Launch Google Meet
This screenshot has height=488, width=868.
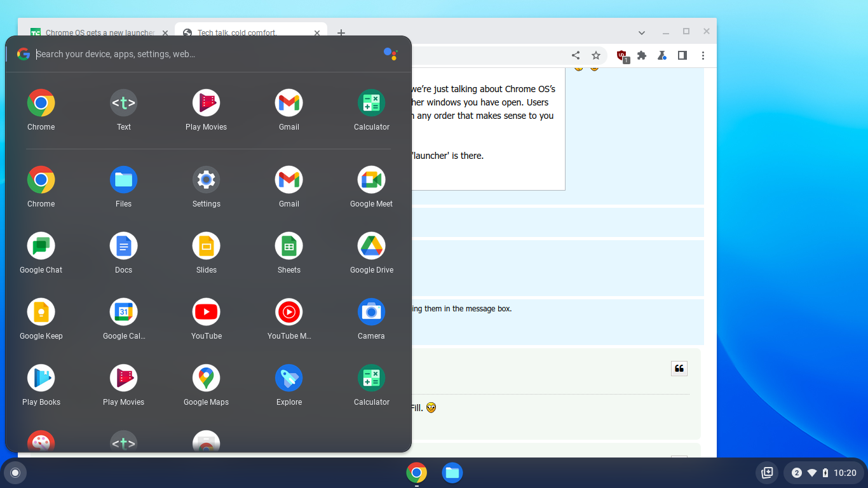371,187
